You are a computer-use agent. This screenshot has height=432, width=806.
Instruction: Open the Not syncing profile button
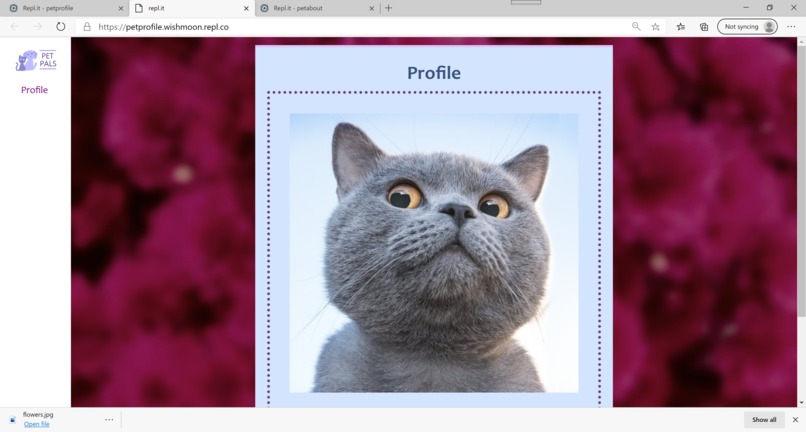(x=747, y=27)
